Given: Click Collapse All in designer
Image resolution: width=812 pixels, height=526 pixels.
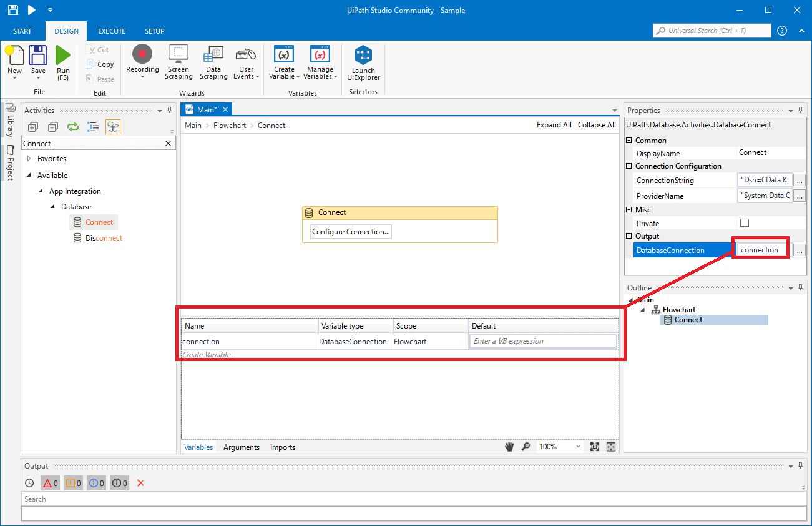Looking at the screenshot, I should (x=596, y=125).
